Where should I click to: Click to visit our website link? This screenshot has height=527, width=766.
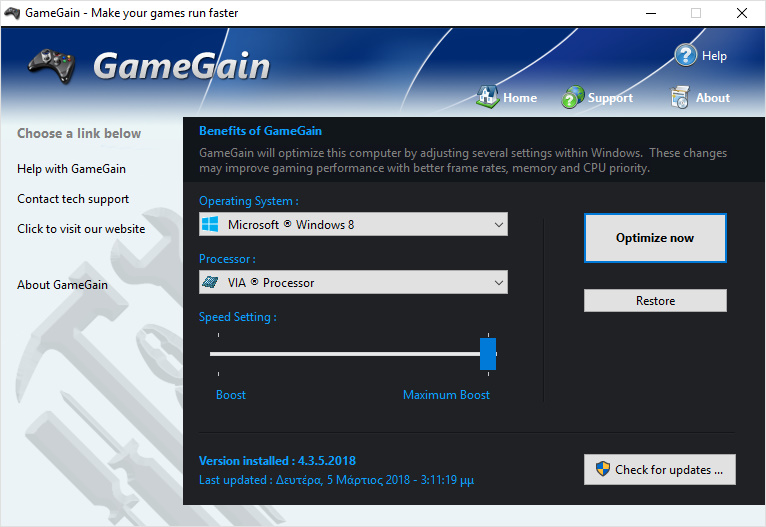click(x=81, y=229)
